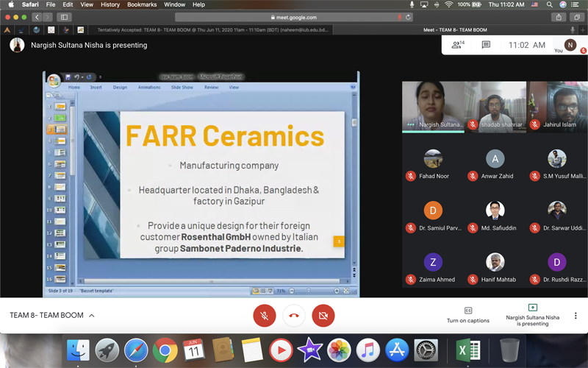This screenshot has height=368, width=588.
Task: Click meet.google.com address bar
Action: point(293,17)
